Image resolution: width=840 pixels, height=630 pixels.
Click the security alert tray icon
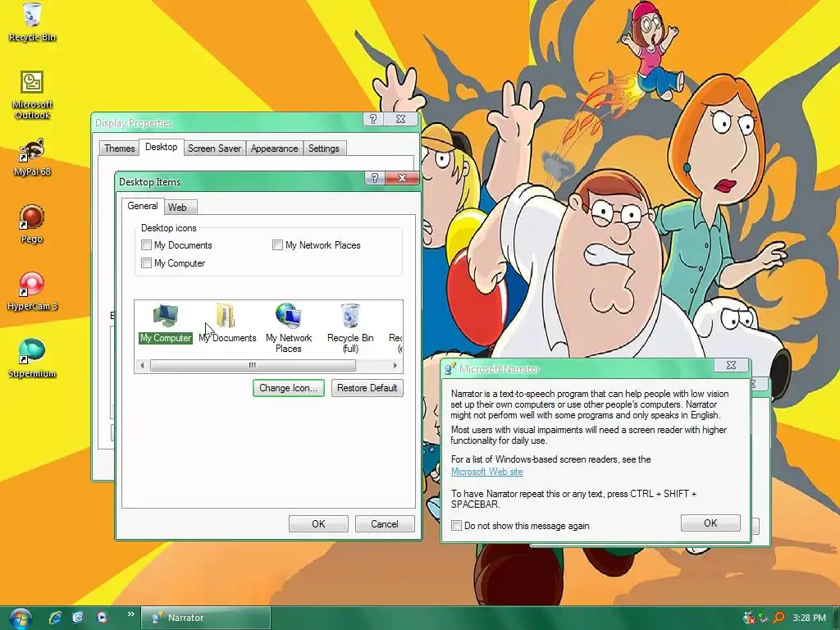(x=748, y=618)
